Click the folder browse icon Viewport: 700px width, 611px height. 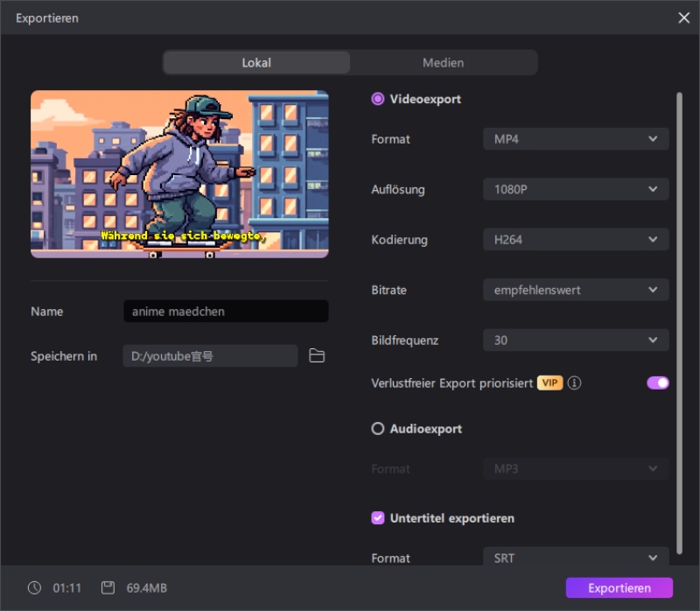(317, 355)
